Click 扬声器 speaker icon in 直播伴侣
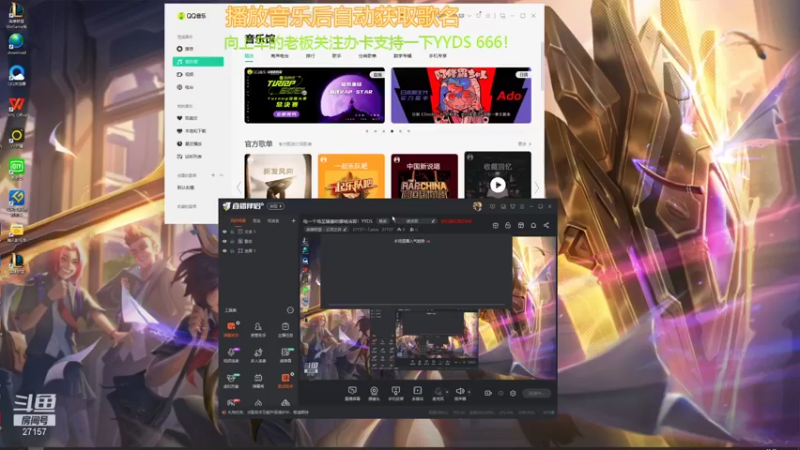This screenshot has width=800, height=450. (x=460, y=393)
